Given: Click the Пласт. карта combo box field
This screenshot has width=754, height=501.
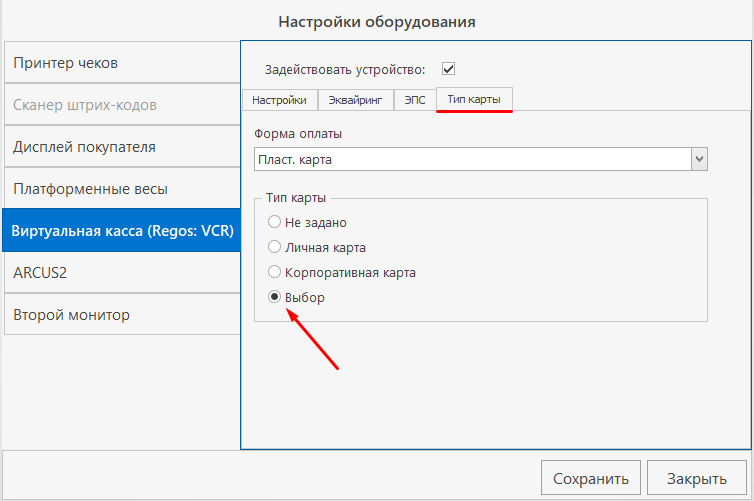Looking at the screenshot, I should click(470, 159).
